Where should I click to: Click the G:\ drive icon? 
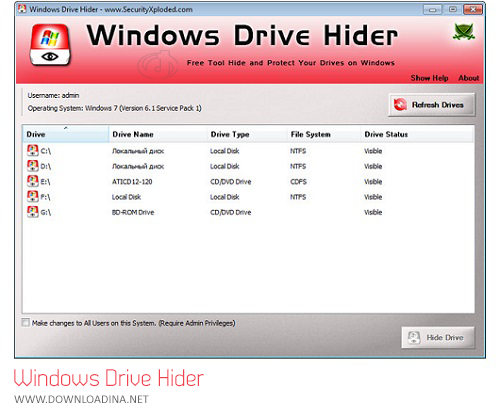pyautogui.click(x=32, y=212)
